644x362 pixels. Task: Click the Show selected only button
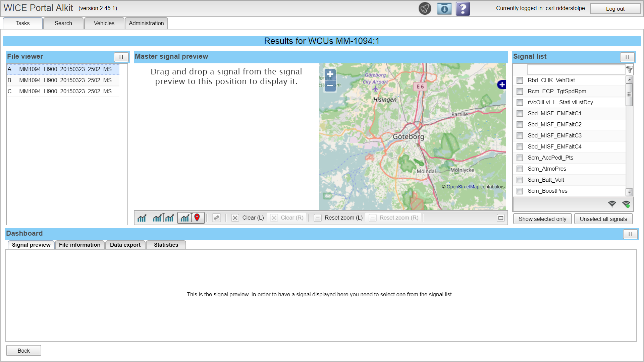[x=542, y=219]
